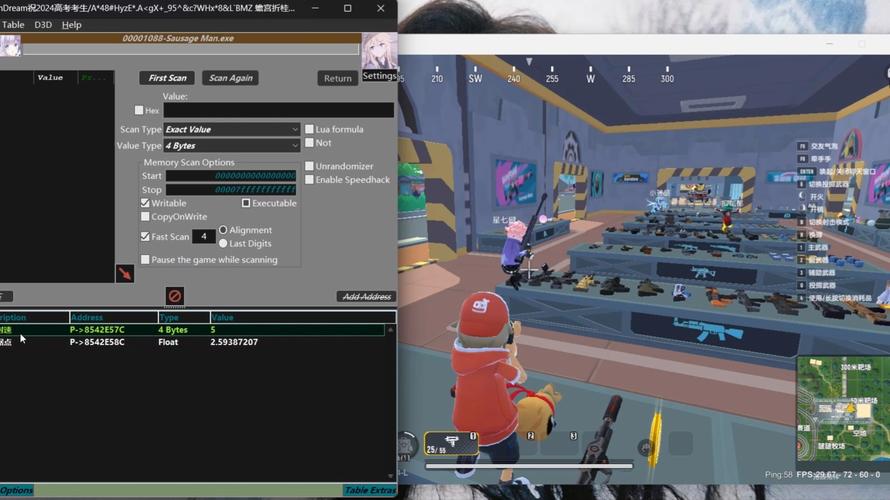
Task: Select the address row P->8542E57C
Action: coord(192,330)
